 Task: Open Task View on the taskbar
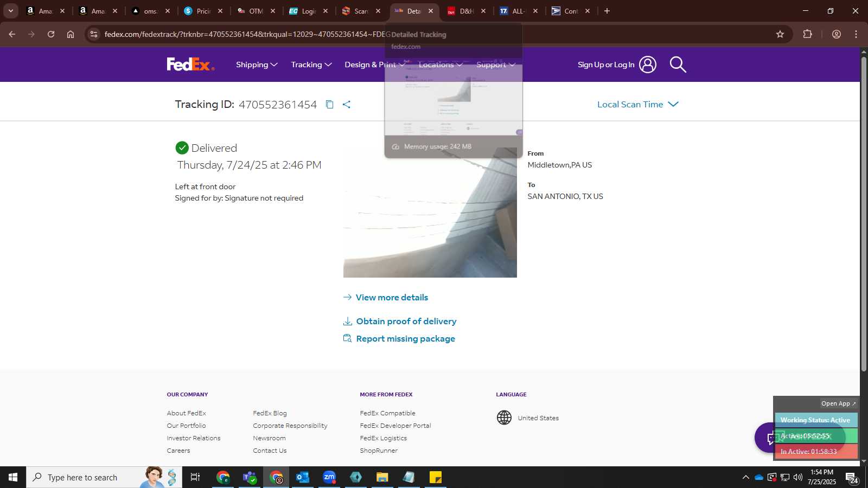point(195,477)
